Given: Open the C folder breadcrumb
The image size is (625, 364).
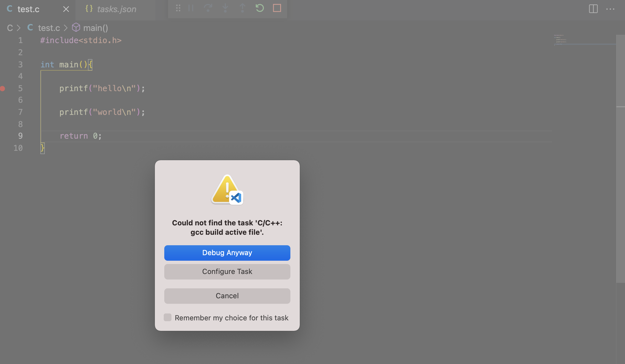Looking at the screenshot, I should [x=10, y=28].
